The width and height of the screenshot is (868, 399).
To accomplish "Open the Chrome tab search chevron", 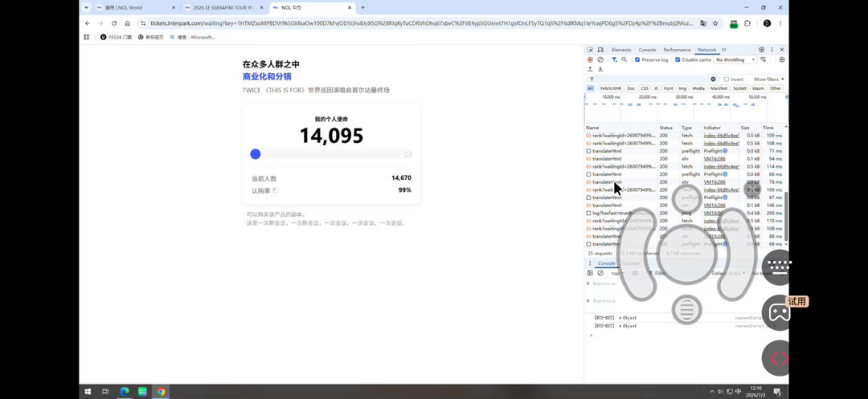I will coord(86,8).
